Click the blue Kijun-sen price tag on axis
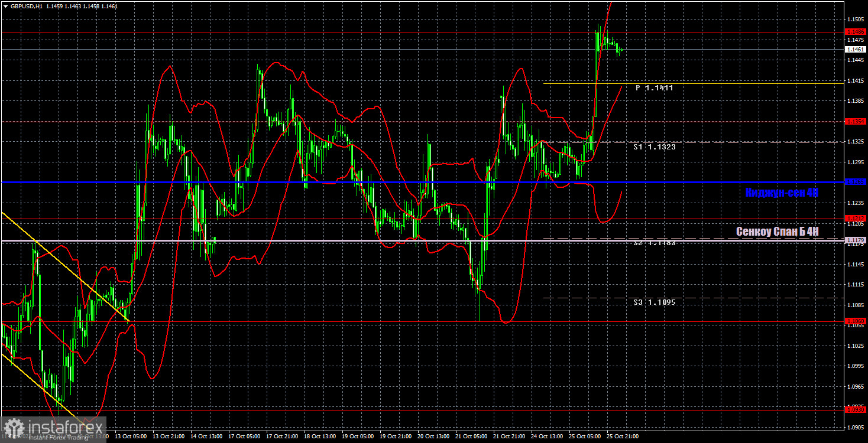The image size is (868, 443). pos(856,183)
